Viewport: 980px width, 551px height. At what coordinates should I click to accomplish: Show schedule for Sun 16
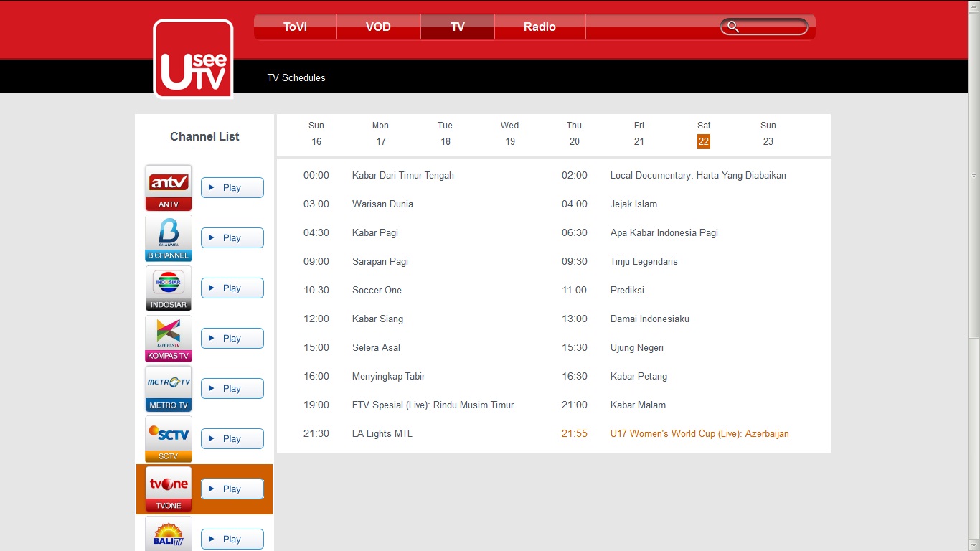[316, 134]
